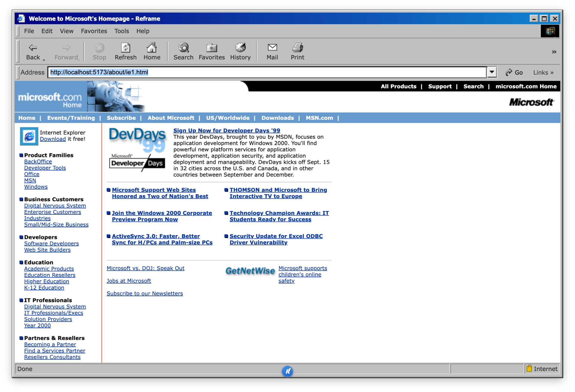Open ActiveSync 3.0 headline link
Image resolution: width=575 pixels, height=392 pixels.
[162, 239]
